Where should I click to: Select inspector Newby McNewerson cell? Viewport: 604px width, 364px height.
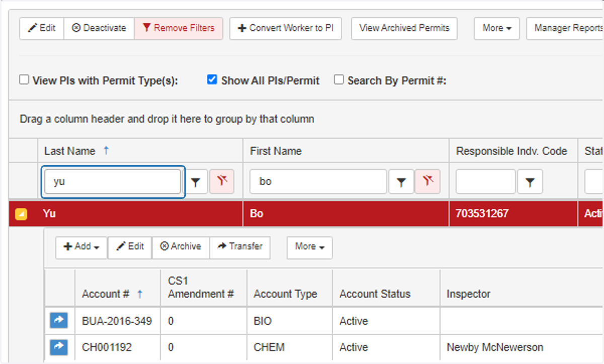pos(522,347)
